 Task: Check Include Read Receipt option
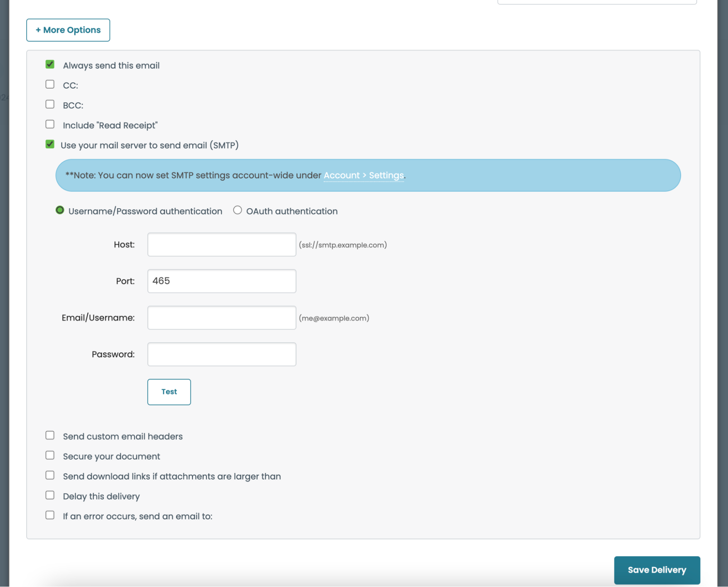coord(50,125)
